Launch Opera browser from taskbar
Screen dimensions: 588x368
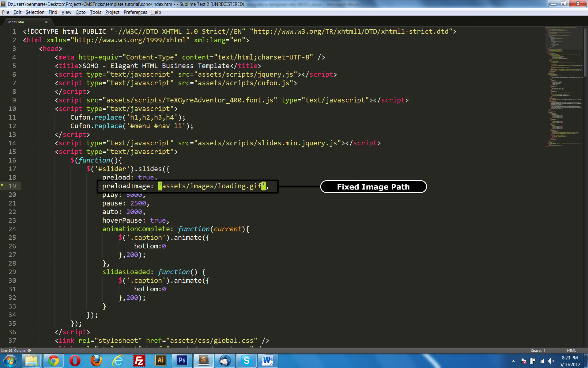(x=75, y=361)
